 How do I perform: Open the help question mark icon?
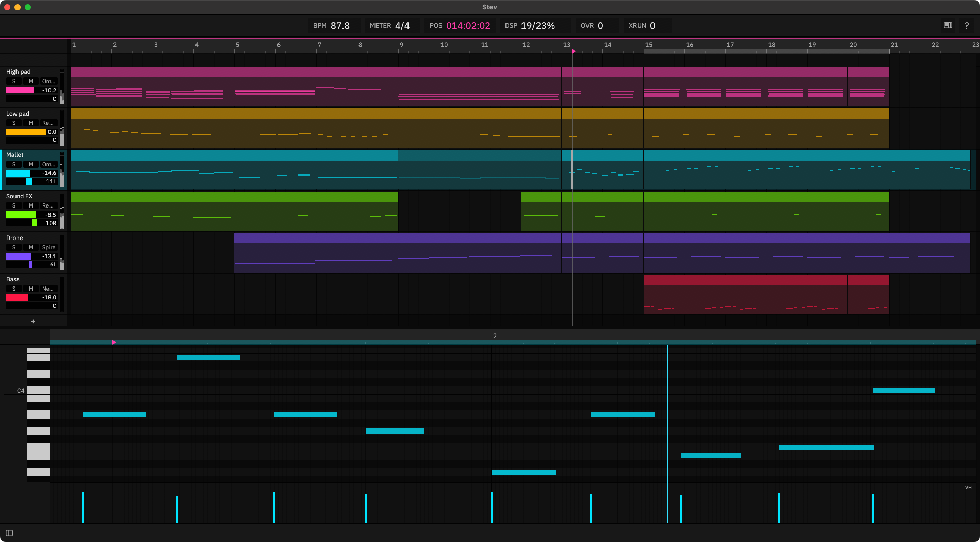[967, 25]
